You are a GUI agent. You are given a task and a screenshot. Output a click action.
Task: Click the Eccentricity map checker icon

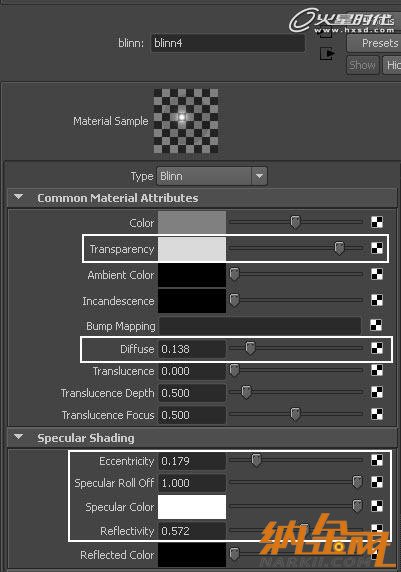pos(377,460)
